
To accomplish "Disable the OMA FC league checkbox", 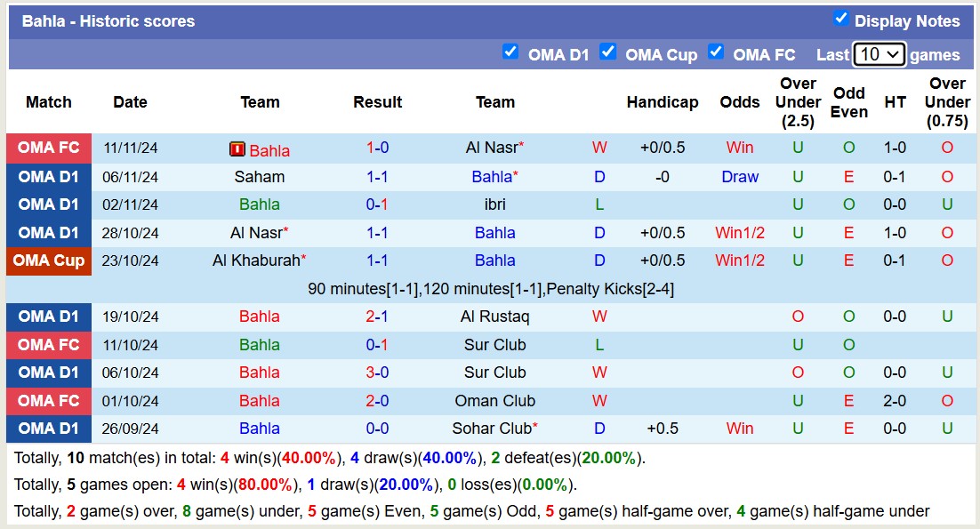I will pyautogui.click(x=716, y=52).
